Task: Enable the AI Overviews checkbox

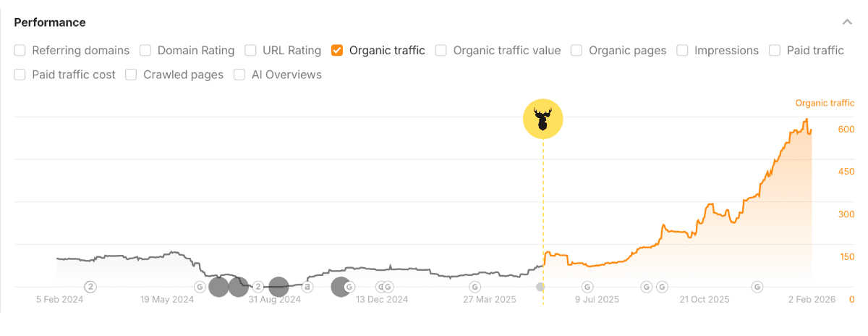Action: coord(239,75)
